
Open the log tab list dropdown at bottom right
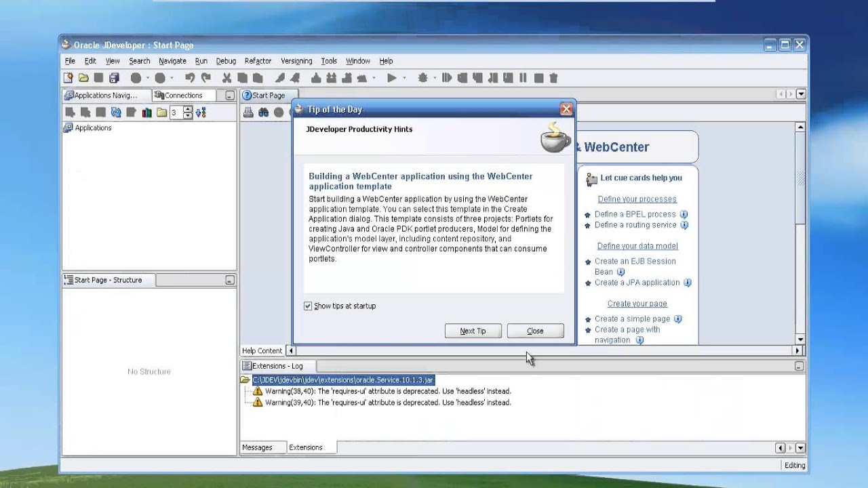801,448
